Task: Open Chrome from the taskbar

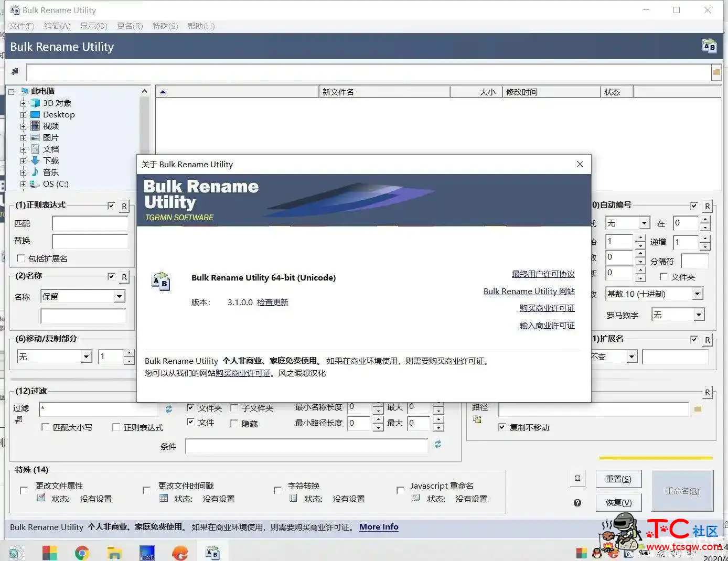Action: (82, 553)
